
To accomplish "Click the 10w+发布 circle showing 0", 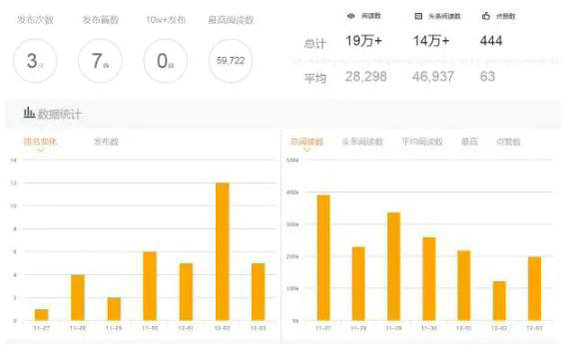I will click(x=165, y=61).
